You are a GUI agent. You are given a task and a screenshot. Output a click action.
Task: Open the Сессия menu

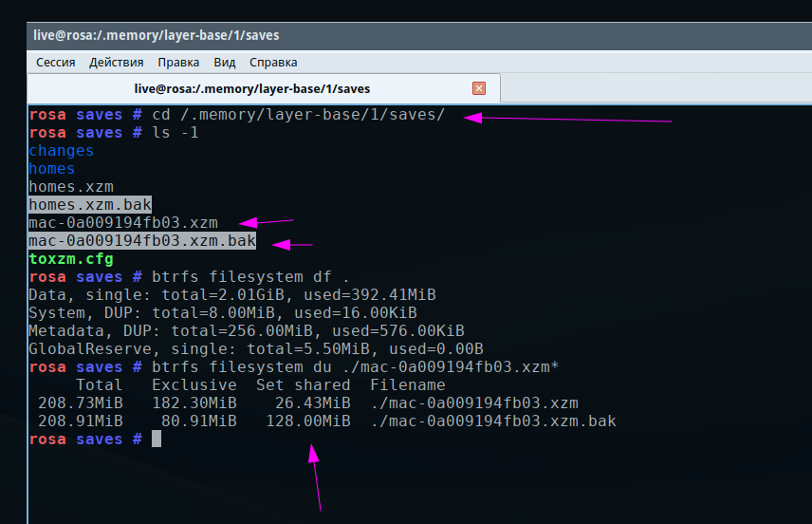[56, 63]
